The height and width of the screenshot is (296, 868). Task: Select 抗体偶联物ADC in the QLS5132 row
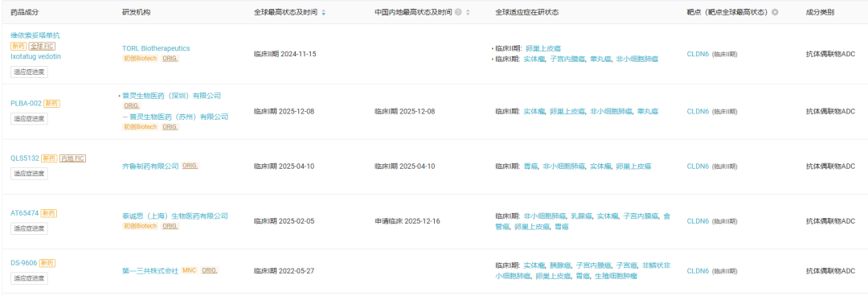pyautogui.click(x=830, y=166)
